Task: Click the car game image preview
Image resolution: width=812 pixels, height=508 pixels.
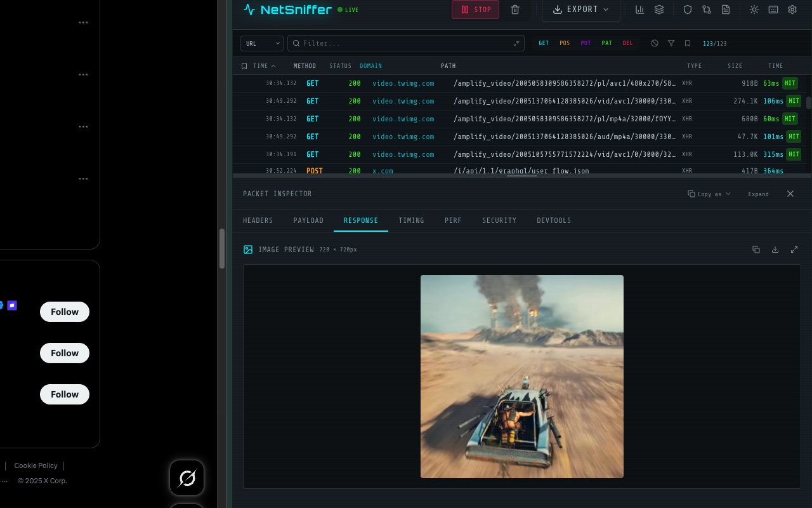Action: pos(522,377)
